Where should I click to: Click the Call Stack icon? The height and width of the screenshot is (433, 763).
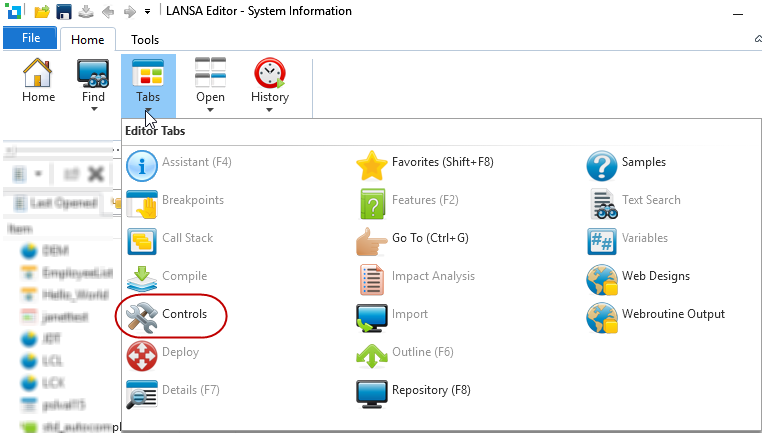pyautogui.click(x=142, y=241)
